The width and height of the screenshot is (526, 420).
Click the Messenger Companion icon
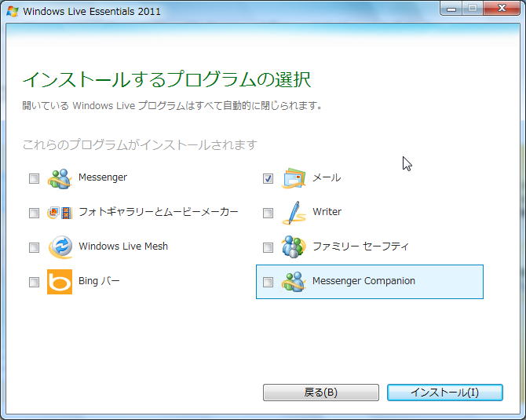coord(294,282)
